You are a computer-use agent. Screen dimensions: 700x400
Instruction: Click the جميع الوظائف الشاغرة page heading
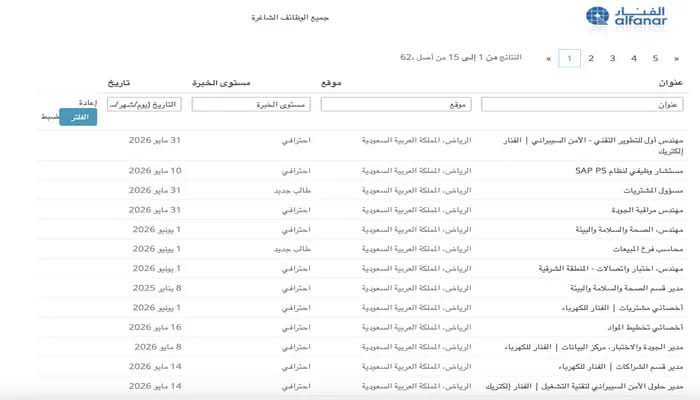coord(290,18)
